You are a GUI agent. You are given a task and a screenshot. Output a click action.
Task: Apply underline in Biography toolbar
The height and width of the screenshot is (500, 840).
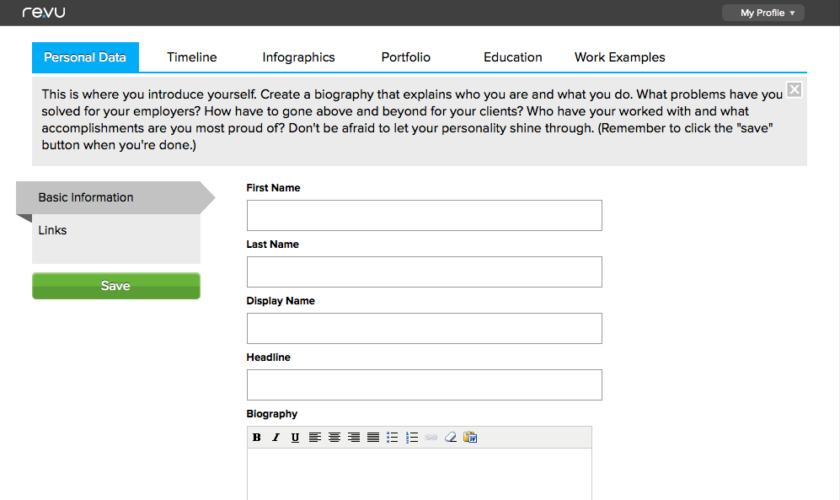click(x=295, y=438)
